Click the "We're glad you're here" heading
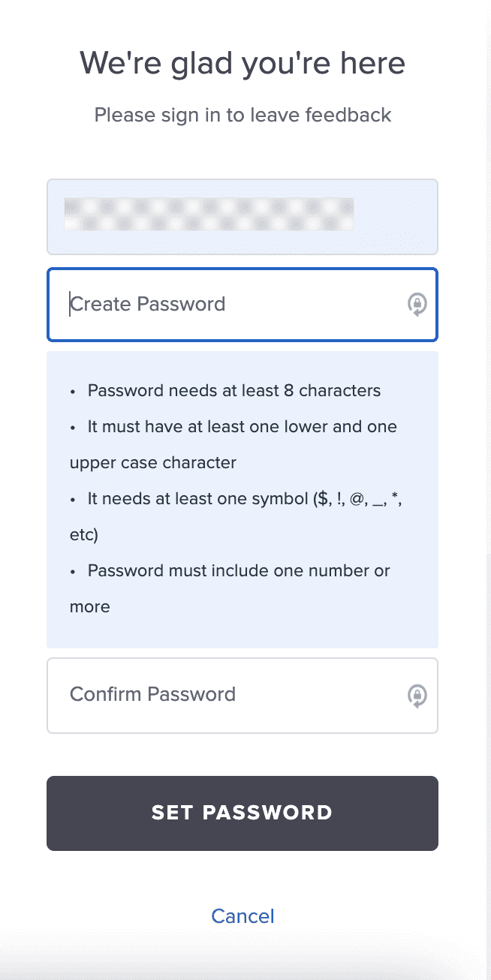Image resolution: width=491 pixels, height=980 pixels. (242, 62)
